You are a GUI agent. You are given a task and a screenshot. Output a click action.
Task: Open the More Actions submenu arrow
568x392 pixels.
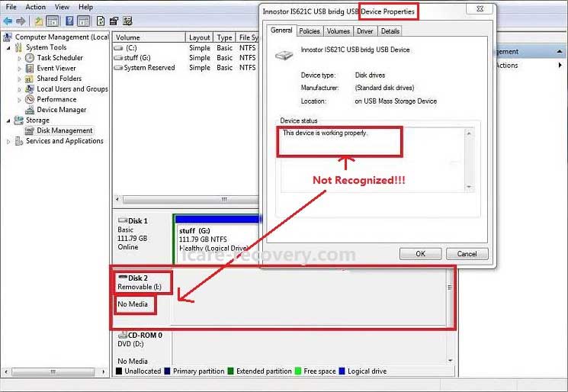coord(560,66)
